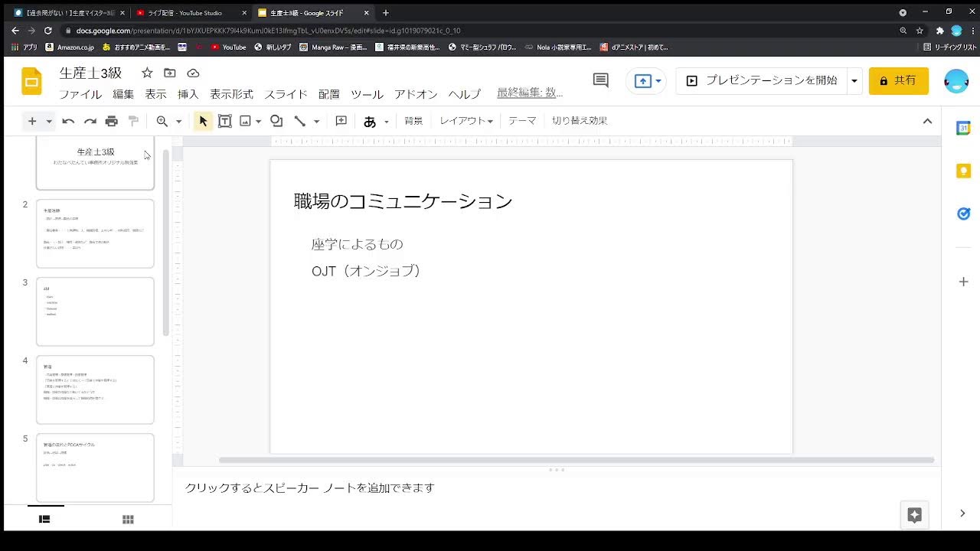Screen dimensions: 980x551
Task: Click the zoom magnifier tool
Action: [162, 121]
